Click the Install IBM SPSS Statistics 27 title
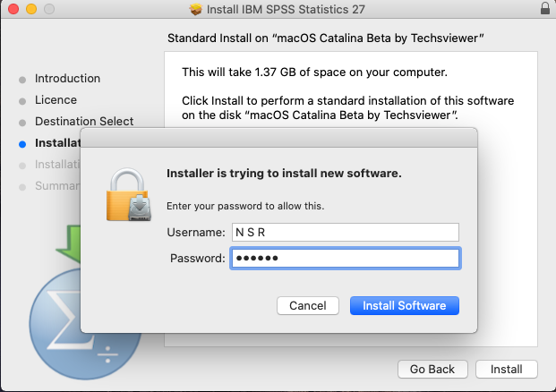Image resolution: width=556 pixels, height=392 pixels. pyautogui.click(x=286, y=9)
